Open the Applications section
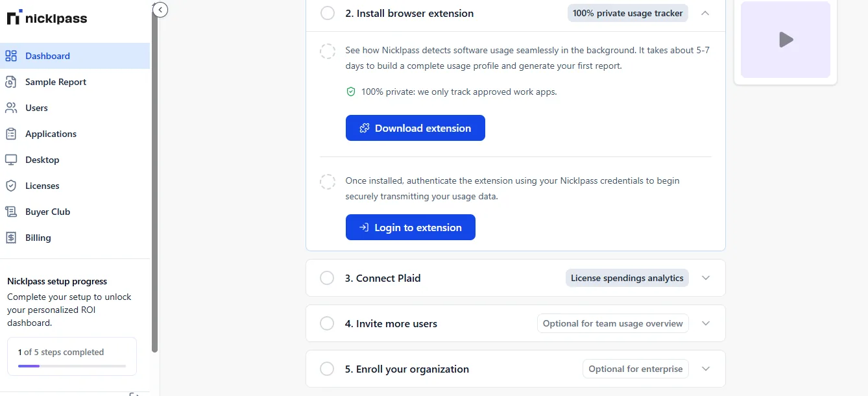Image resolution: width=868 pixels, height=396 pixels. [75, 134]
